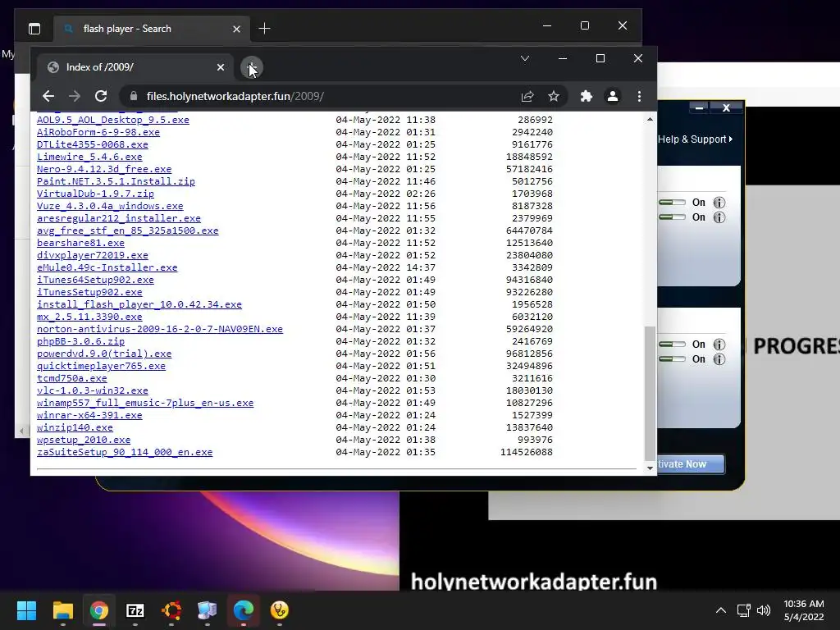Open the phpBB-3.0.6.zip link
840x630 pixels.
[x=80, y=342]
